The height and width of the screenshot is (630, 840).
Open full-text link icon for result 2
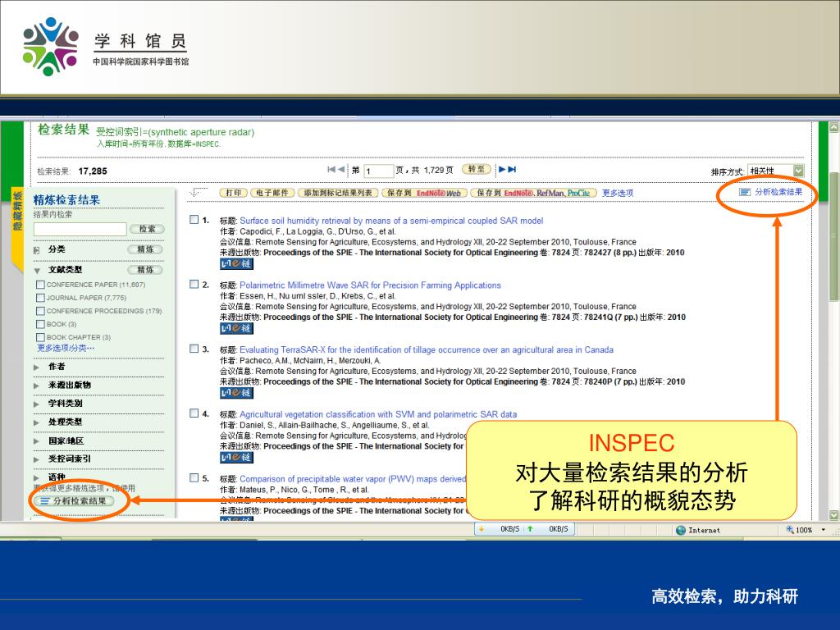click(236, 328)
